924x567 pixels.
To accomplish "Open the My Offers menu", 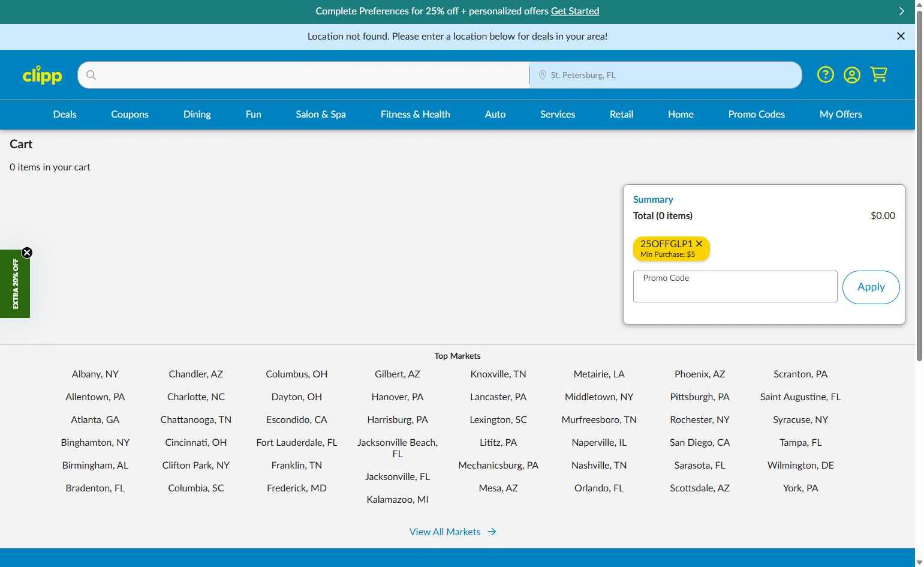I will click(841, 114).
